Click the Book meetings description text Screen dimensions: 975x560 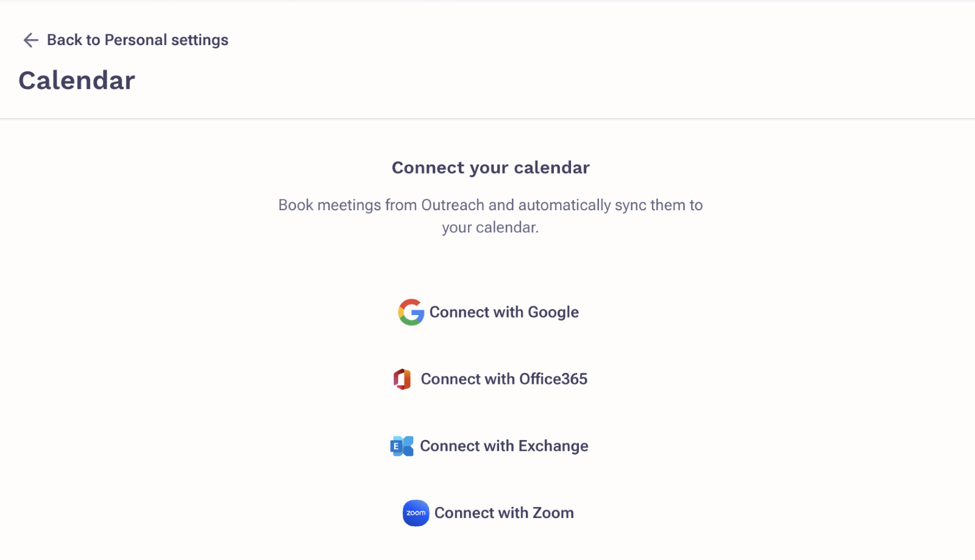(x=491, y=216)
